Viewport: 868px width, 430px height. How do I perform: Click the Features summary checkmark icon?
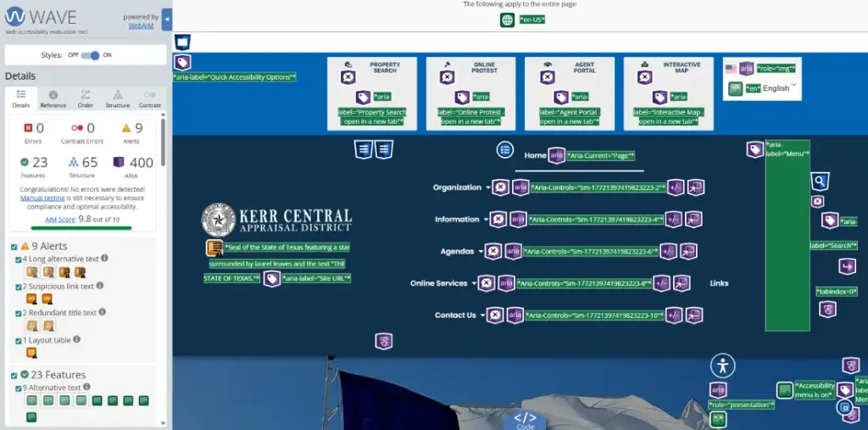pos(25,162)
